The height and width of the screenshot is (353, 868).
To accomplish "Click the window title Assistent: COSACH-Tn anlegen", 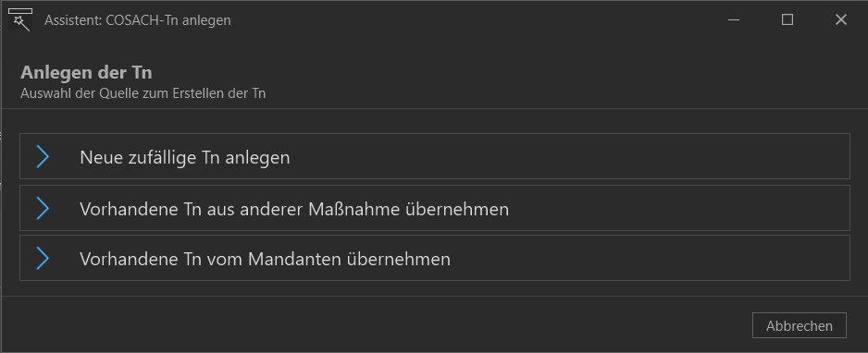I will coord(137,20).
